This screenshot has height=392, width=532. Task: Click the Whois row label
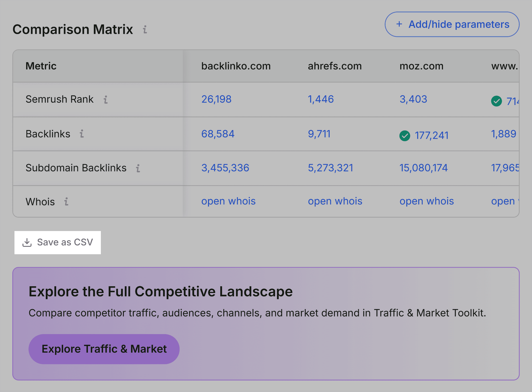click(40, 202)
